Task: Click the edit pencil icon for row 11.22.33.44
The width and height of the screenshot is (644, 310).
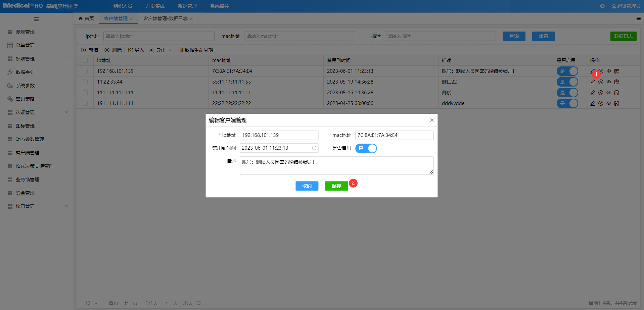Action: point(593,82)
